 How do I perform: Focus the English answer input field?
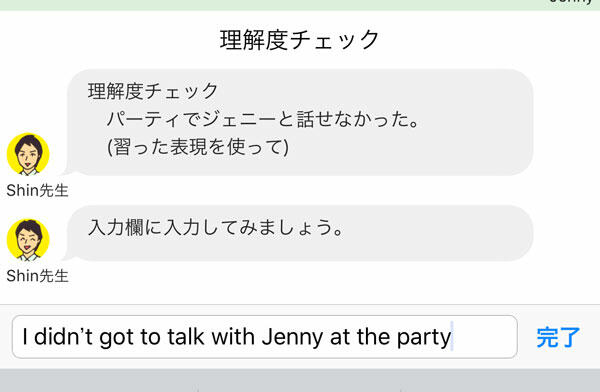265,337
